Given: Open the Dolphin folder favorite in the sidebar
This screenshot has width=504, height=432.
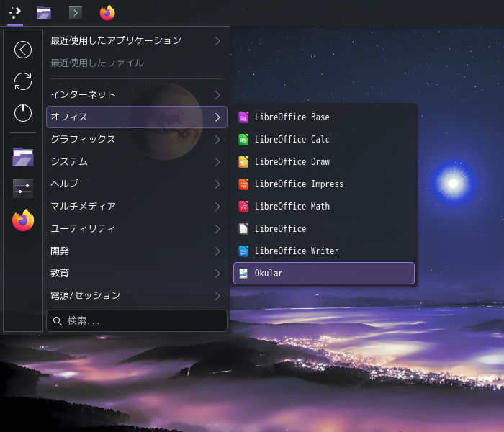Looking at the screenshot, I should tap(23, 157).
